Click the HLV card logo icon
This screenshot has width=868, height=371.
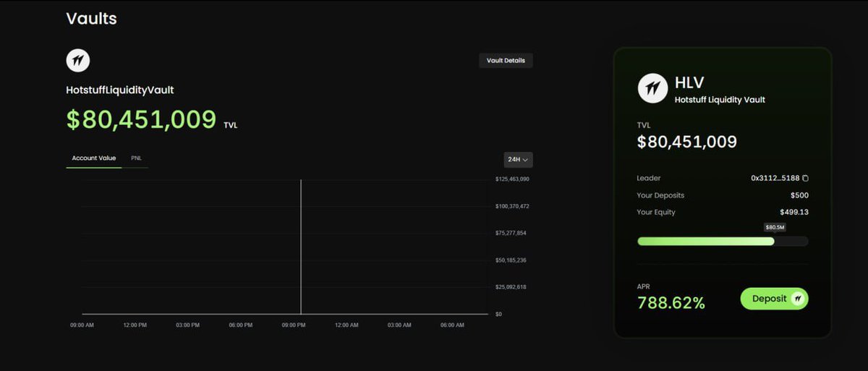tap(652, 88)
